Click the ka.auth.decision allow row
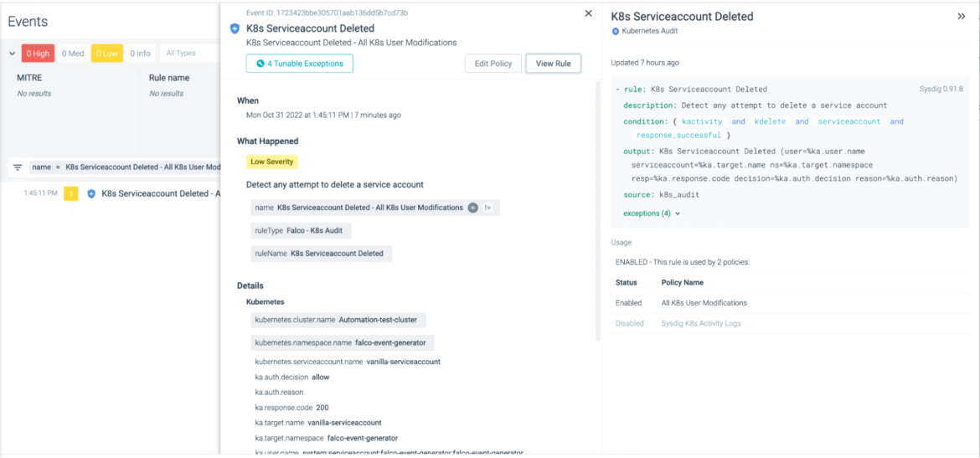The height and width of the screenshot is (458, 980). click(291, 378)
